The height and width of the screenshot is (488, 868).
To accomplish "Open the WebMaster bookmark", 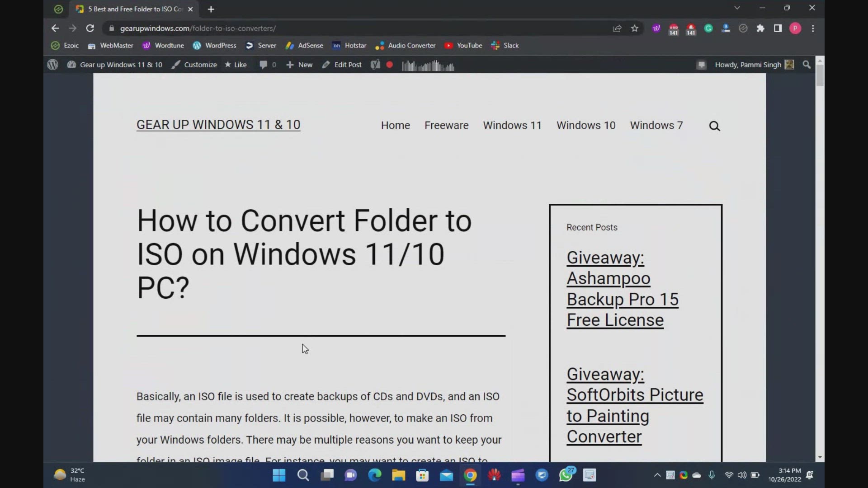I will pyautogui.click(x=110, y=46).
